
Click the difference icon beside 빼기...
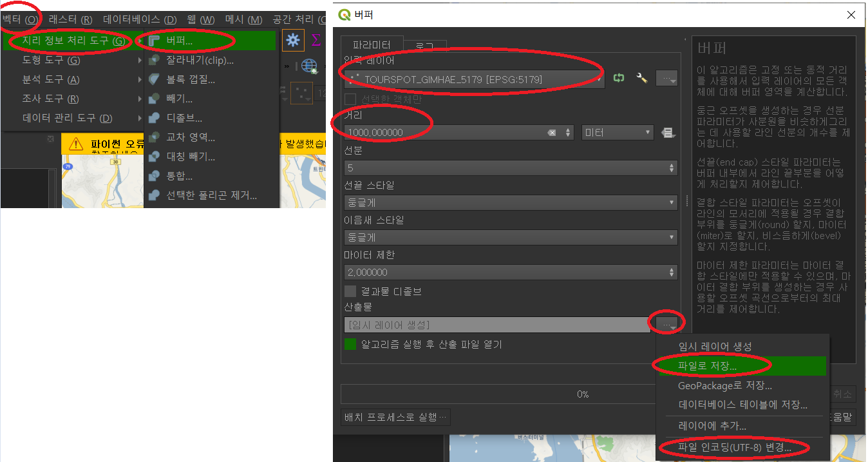tap(154, 99)
